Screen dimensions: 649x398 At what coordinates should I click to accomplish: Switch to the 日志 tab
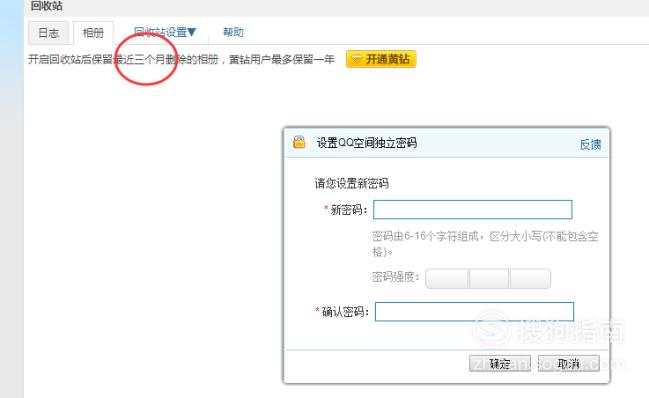pos(48,33)
